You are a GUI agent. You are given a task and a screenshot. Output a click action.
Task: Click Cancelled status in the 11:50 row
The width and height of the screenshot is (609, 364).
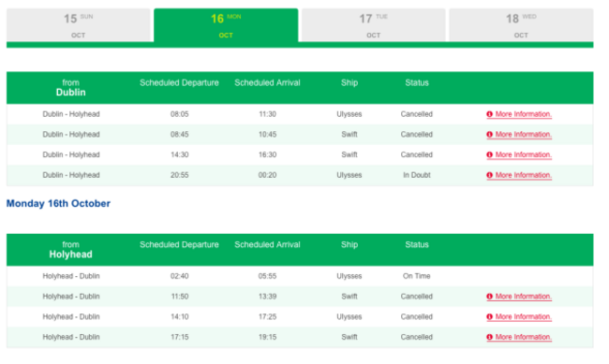tap(417, 297)
